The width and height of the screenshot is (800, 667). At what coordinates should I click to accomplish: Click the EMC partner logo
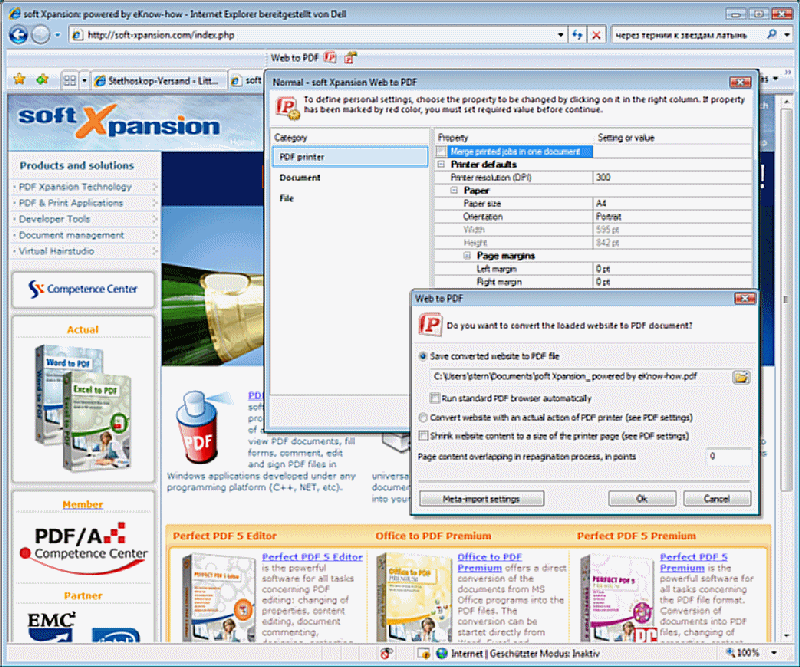click(x=51, y=627)
